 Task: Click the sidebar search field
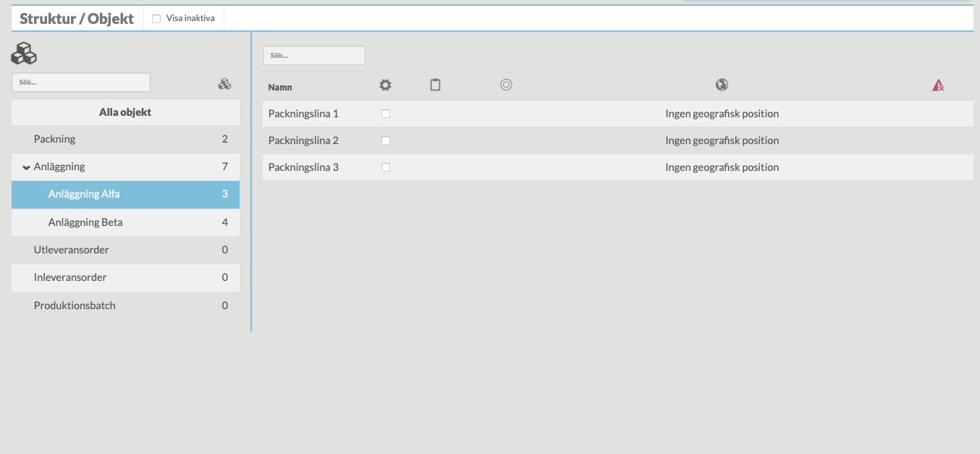(81, 83)
